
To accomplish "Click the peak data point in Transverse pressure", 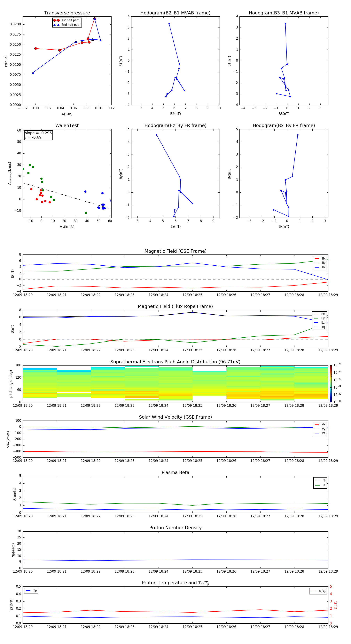I will [94, 19].
